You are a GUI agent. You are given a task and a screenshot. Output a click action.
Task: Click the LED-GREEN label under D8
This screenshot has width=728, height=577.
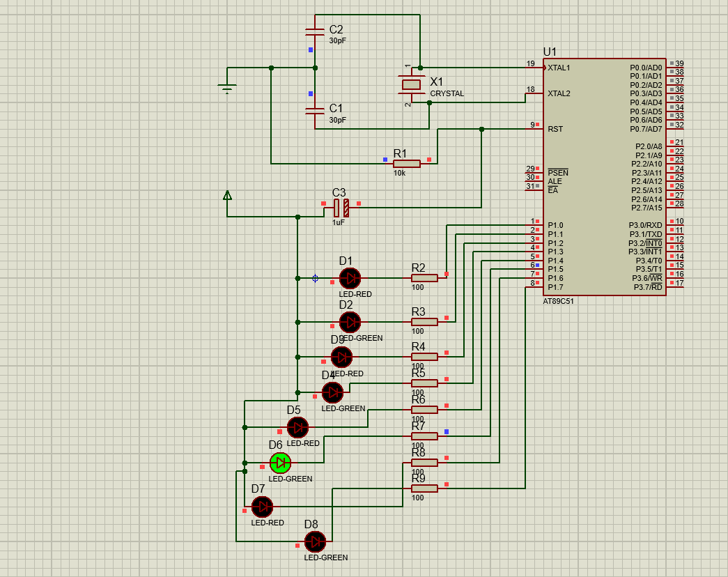[x=326, y=557]
